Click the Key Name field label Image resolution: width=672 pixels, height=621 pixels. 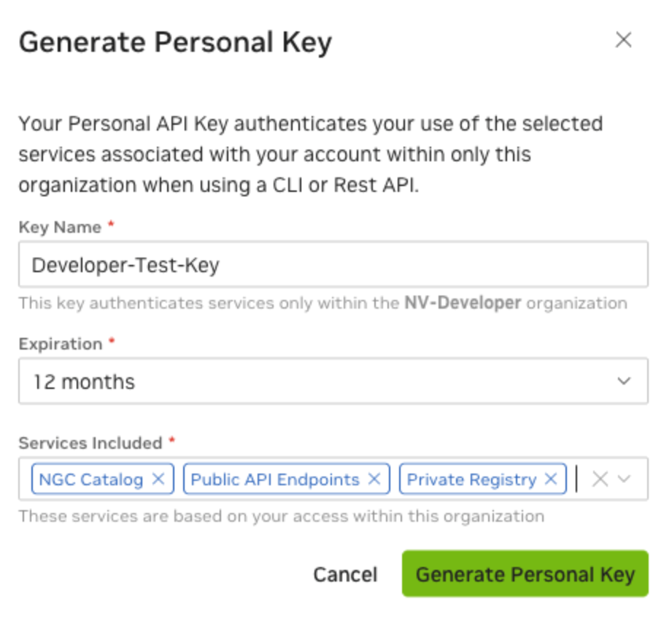[60, 227]
